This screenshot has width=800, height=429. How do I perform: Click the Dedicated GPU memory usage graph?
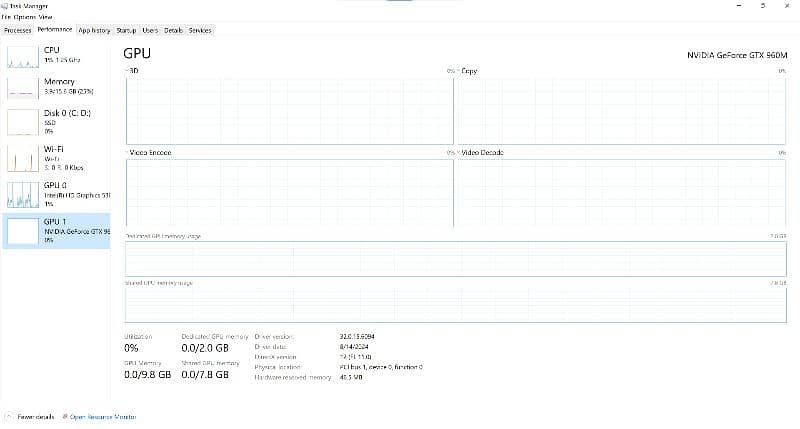pos(455,258)
